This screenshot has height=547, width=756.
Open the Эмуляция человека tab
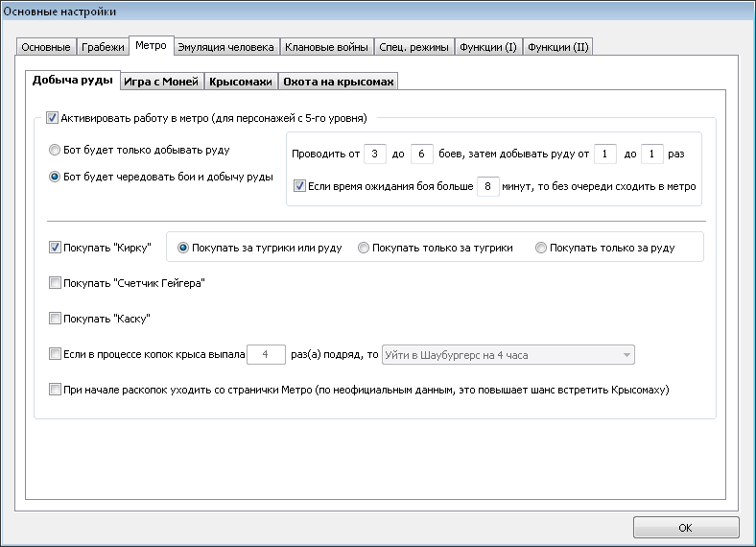225,47
